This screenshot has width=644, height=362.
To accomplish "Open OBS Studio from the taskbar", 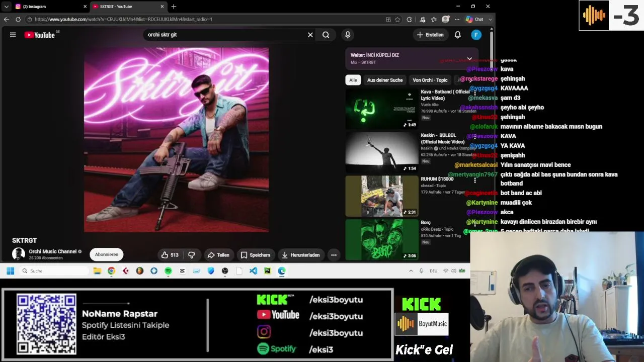I will pos(225,270).
